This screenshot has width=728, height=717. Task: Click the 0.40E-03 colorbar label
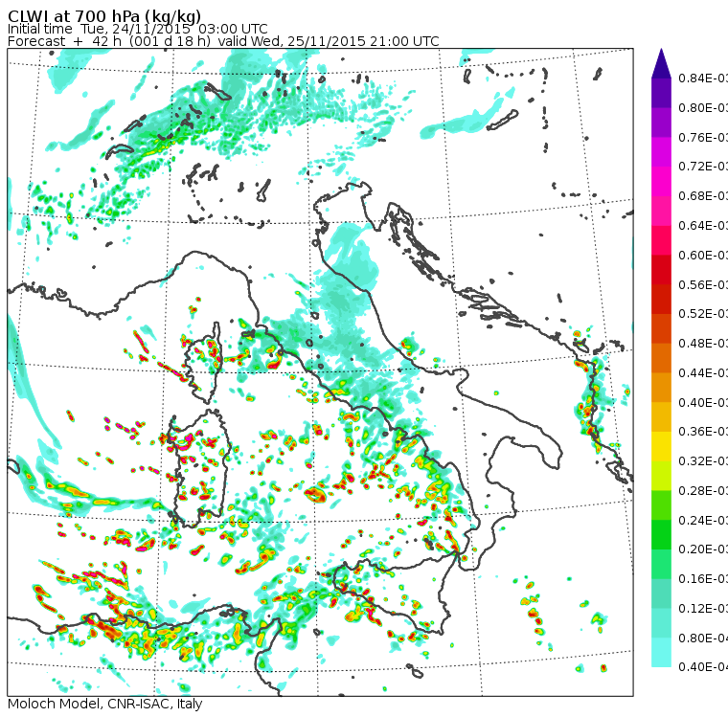pyautogui.click(x=702, y=402)
